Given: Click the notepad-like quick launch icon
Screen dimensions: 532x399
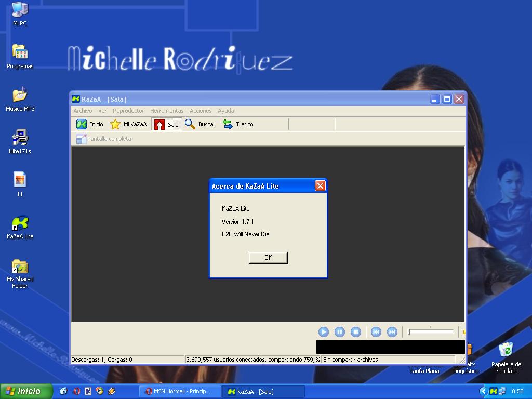Looking at the screenshot, I should point(88,391).
